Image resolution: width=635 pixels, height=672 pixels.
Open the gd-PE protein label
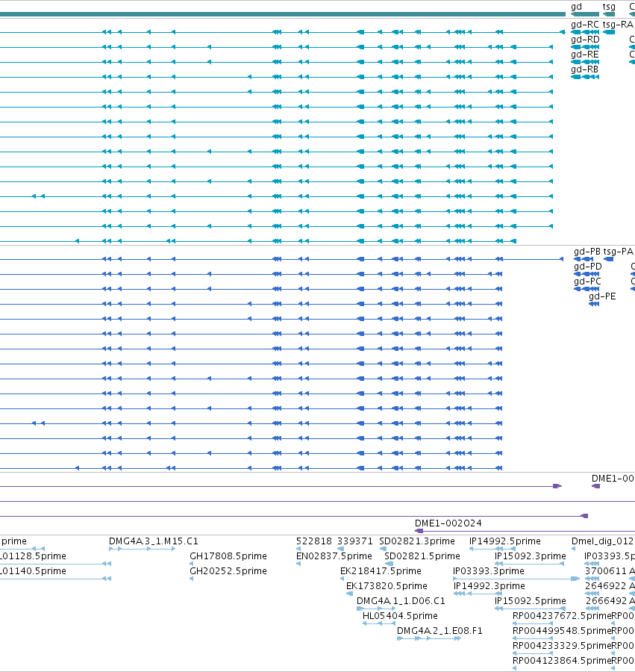pos(602,296)
